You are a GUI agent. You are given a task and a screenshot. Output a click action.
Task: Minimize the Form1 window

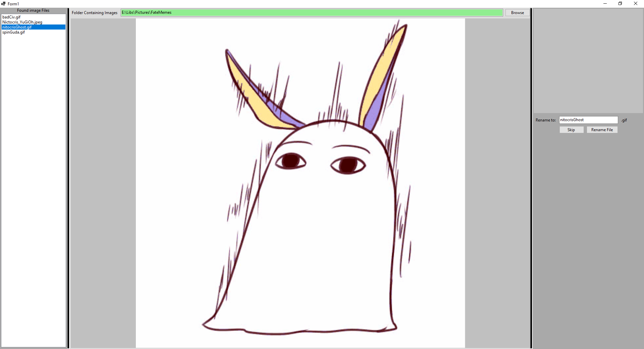coord(605,4)
